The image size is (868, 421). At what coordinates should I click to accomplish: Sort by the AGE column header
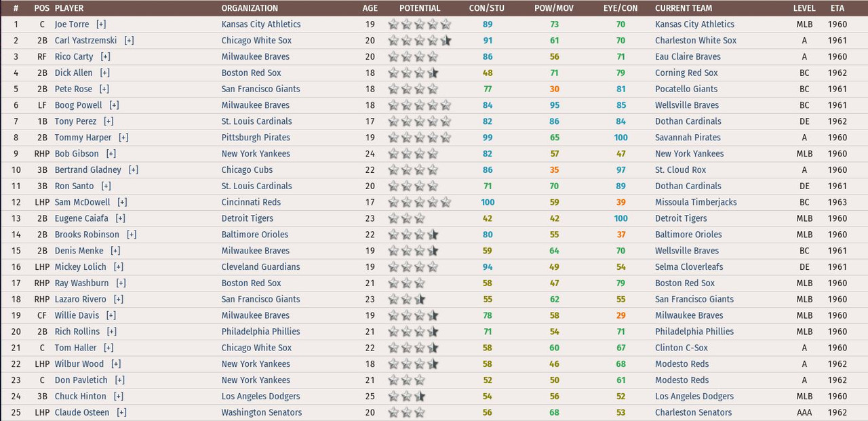tap(370, 8)
